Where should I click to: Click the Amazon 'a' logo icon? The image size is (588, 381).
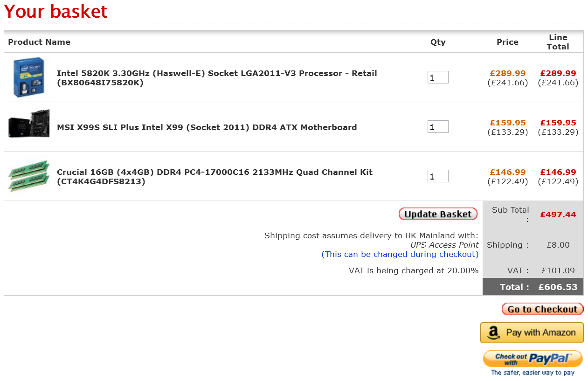pos(493,333)
